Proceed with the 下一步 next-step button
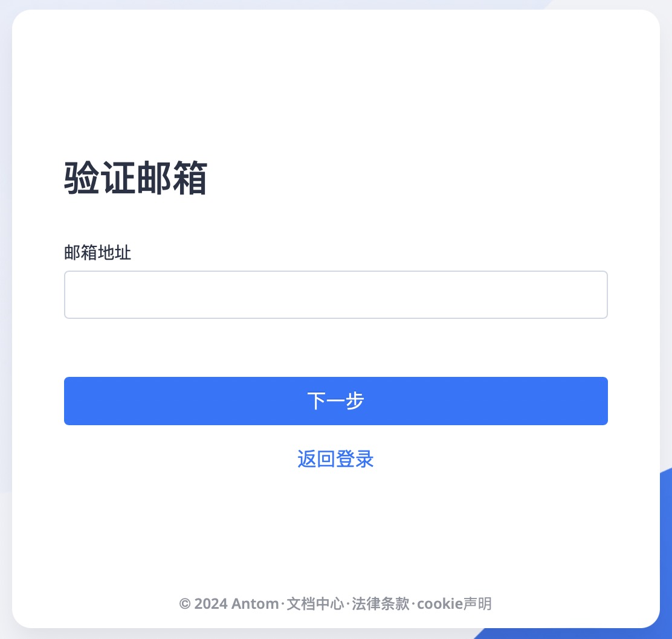This screenshot has height=639, width=672. pyautogui.click(x=335, y=401)
